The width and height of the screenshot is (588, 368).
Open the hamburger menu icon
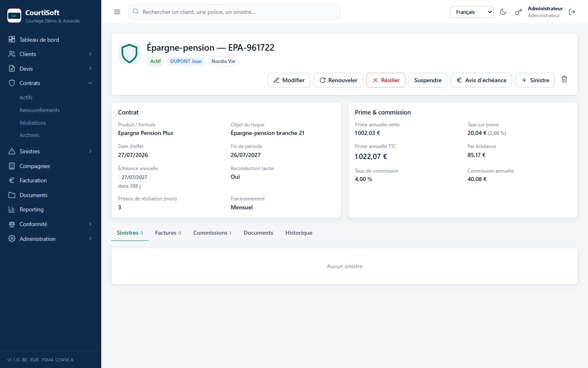[117, 12]
